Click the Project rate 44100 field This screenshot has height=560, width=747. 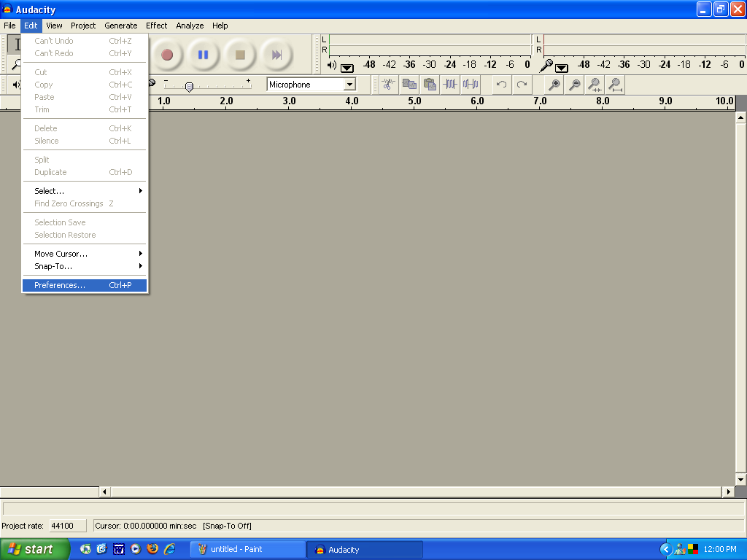click(68, 526)
